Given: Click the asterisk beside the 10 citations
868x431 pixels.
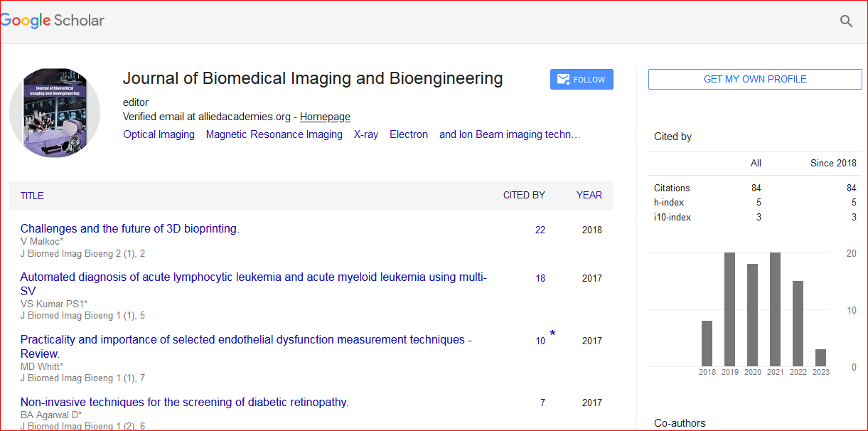Looking at the screenshot, I should click(552, 334).
